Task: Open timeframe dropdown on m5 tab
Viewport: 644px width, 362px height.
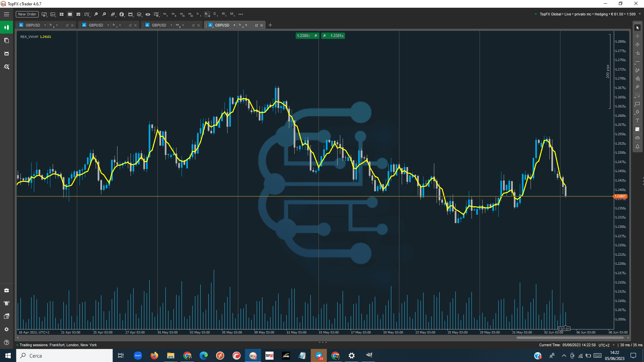Action: click(x=183, y=25)
